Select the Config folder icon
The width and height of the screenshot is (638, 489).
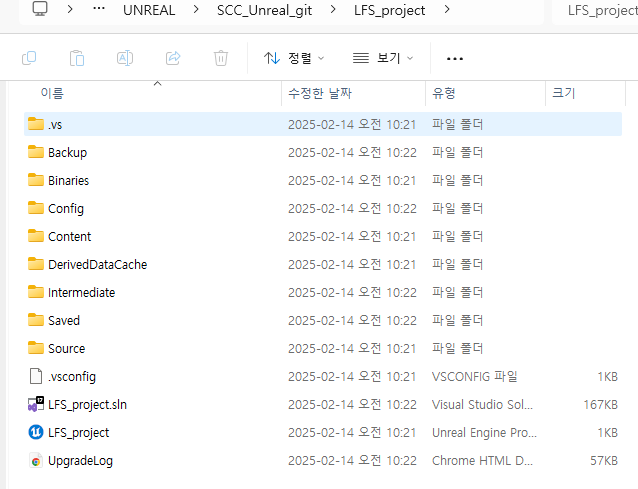tap(36, 208)
